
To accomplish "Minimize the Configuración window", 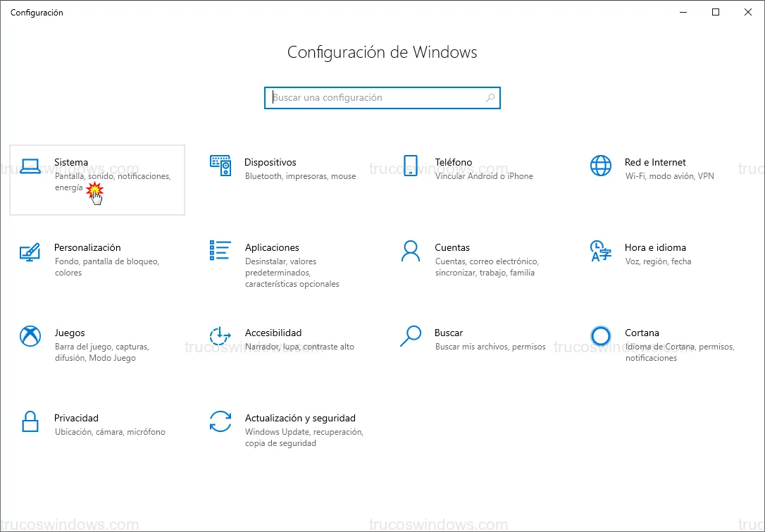I will 683,12.
